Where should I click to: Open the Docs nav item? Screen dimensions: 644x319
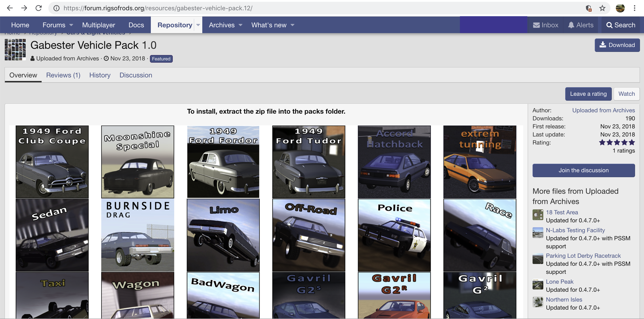(136, 25)
